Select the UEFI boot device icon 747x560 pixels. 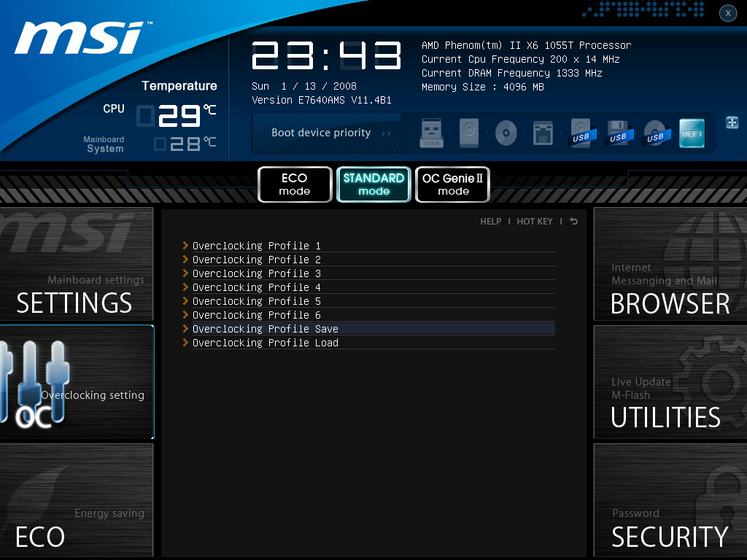(x=692, y=133)
